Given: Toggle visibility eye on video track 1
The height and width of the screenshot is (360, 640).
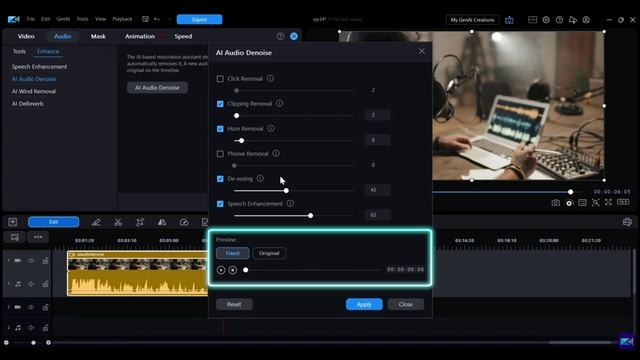Looking at the screenshot, I should (x=31, y=260).
